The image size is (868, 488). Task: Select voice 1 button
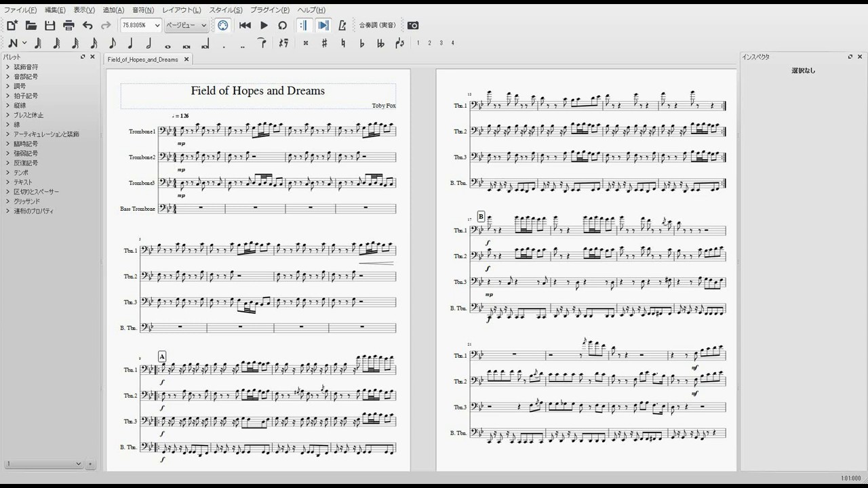click(x=418, y=43)
